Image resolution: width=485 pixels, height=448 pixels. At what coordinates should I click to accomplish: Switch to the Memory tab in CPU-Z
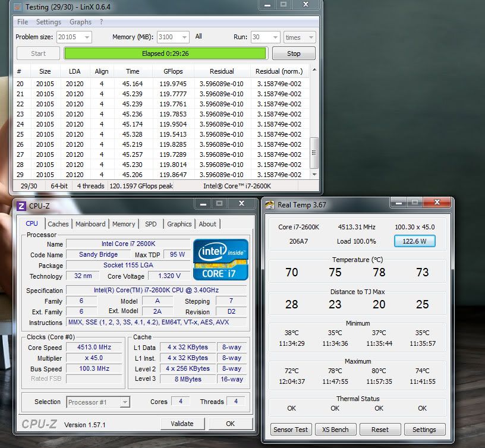coord(124,224)
